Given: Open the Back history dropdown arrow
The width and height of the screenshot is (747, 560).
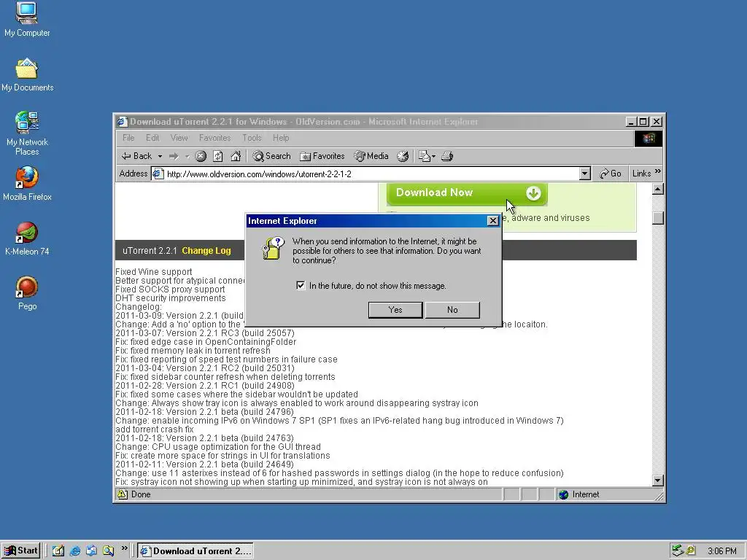Looking at the screenshot, I should (x=160, y=156).
